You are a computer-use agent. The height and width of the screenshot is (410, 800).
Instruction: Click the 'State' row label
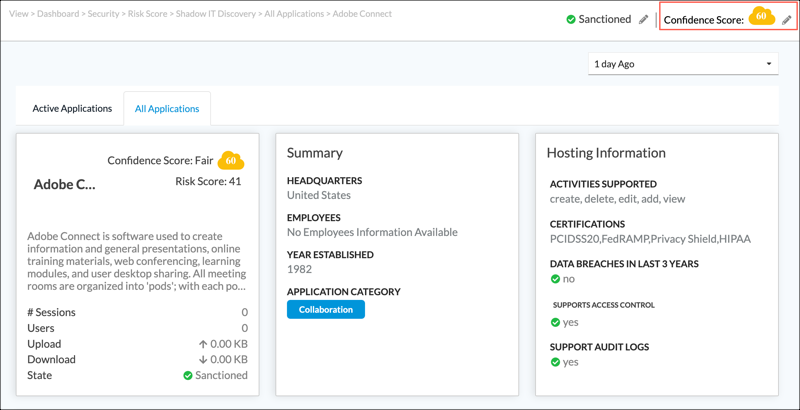(x=40, y=375)
